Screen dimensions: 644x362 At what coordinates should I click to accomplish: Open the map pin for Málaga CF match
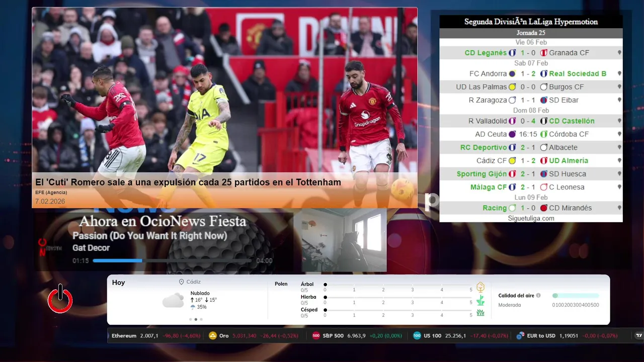click(619, 187)
